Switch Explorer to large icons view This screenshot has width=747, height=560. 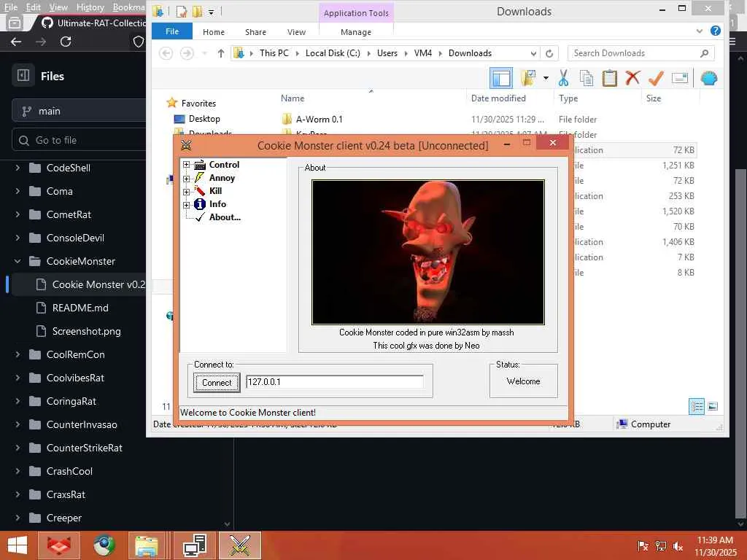click(713, 406)
